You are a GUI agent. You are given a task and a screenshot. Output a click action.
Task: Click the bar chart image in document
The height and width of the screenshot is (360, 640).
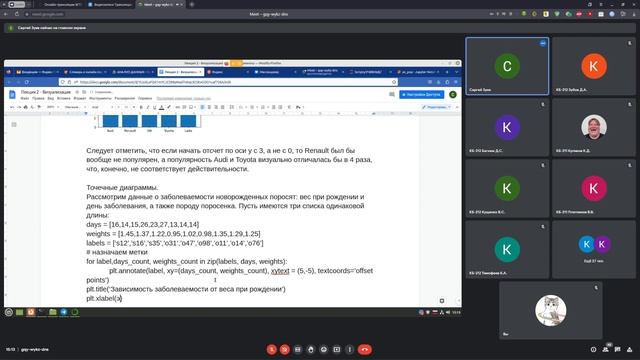[148, 124]
